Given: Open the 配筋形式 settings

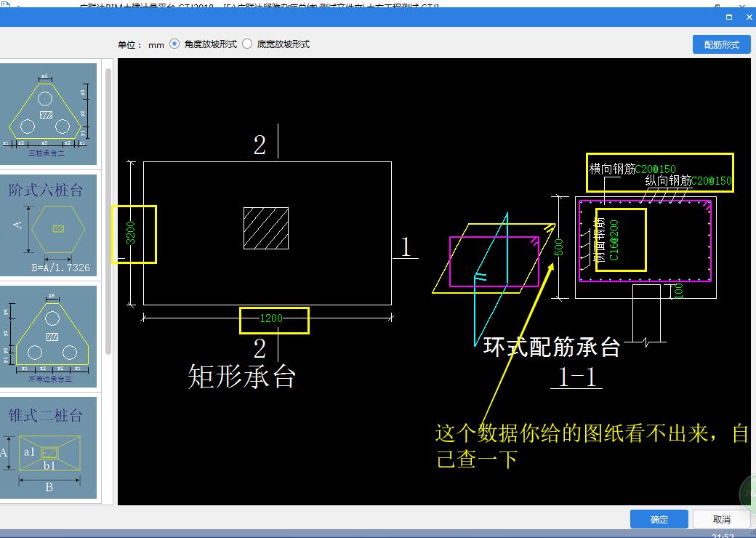Looking at the screenshot, I should 720,44.
